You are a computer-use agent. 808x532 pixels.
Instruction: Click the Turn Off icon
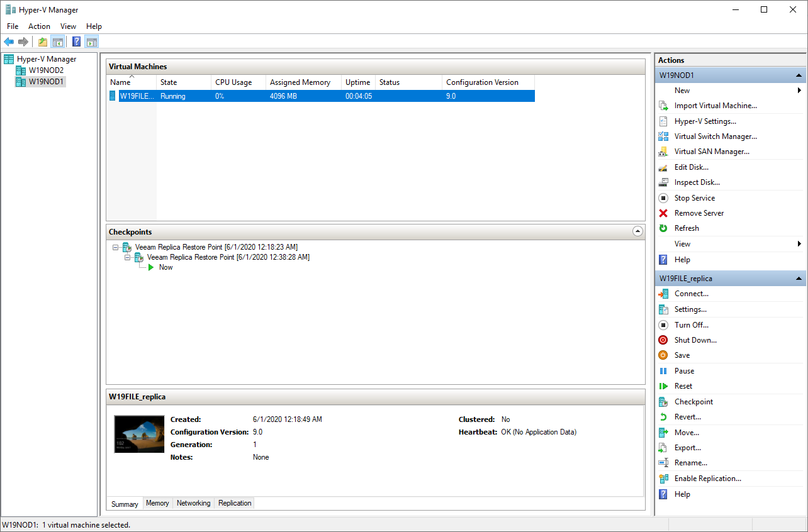coord(663,325)
